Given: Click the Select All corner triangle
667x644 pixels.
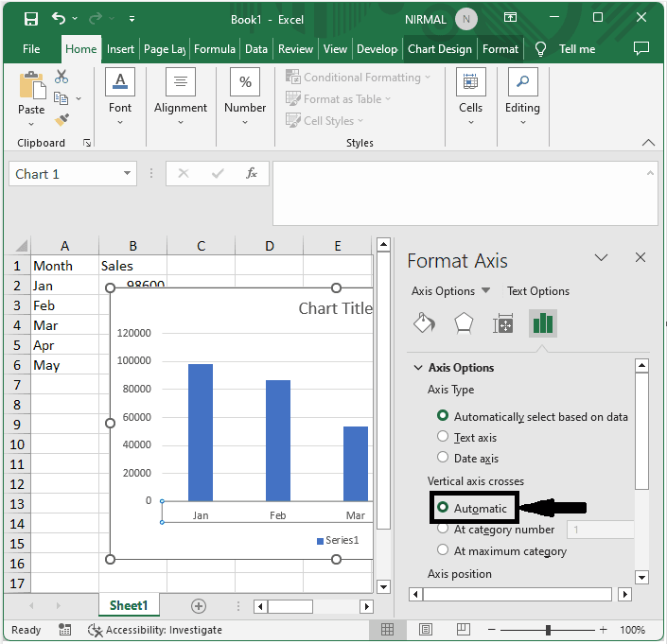Looking at the screenshot, I should point(21,246).
